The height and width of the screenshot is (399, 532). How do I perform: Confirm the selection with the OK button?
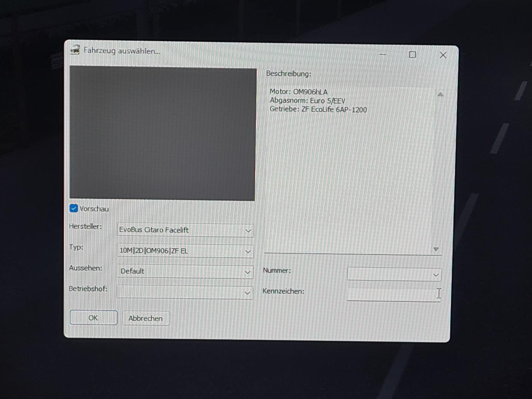pyautogui.click(x=93, y=318)
